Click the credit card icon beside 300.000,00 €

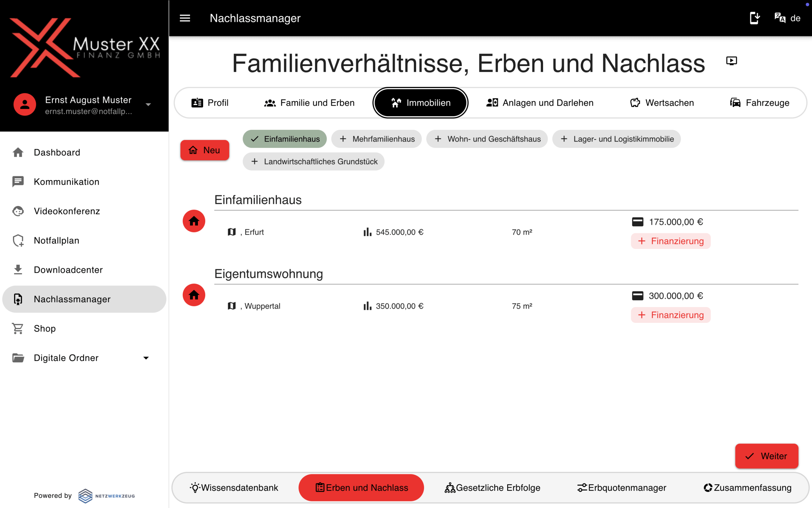click(x=638, y=296)
